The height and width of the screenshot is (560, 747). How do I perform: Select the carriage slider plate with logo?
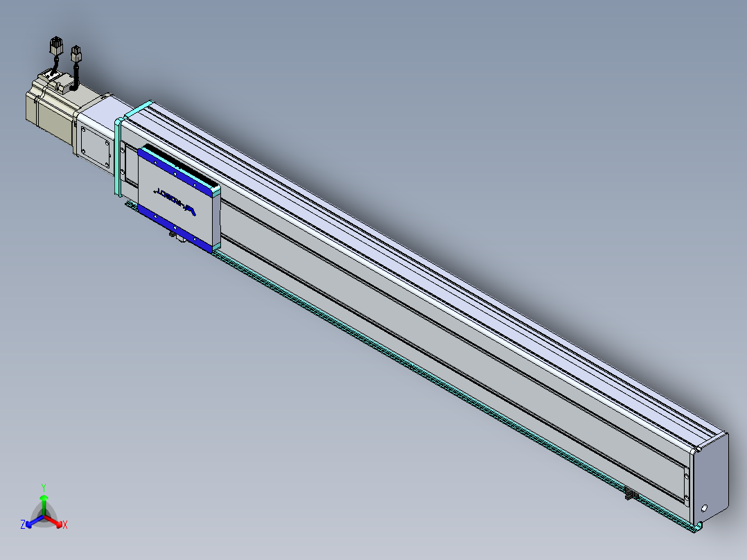(x=179, y=199)
